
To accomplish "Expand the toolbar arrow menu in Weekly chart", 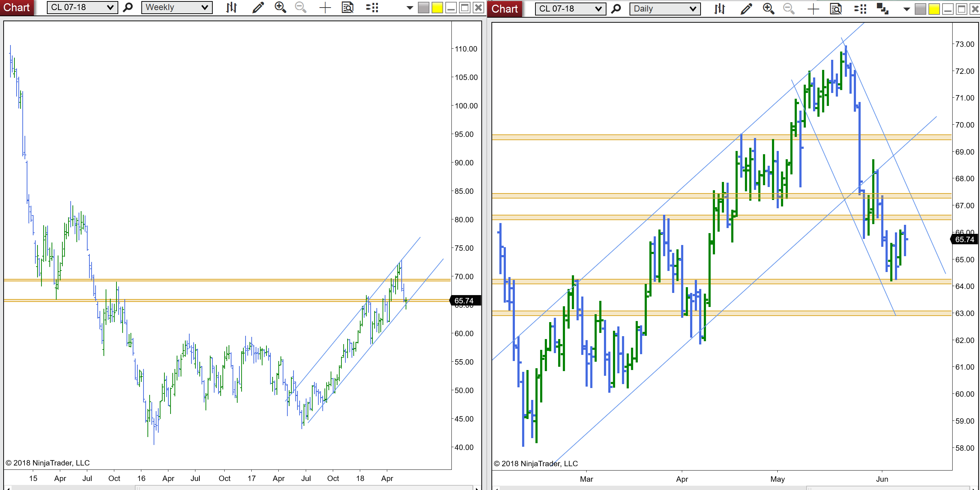I will (409, 8).
